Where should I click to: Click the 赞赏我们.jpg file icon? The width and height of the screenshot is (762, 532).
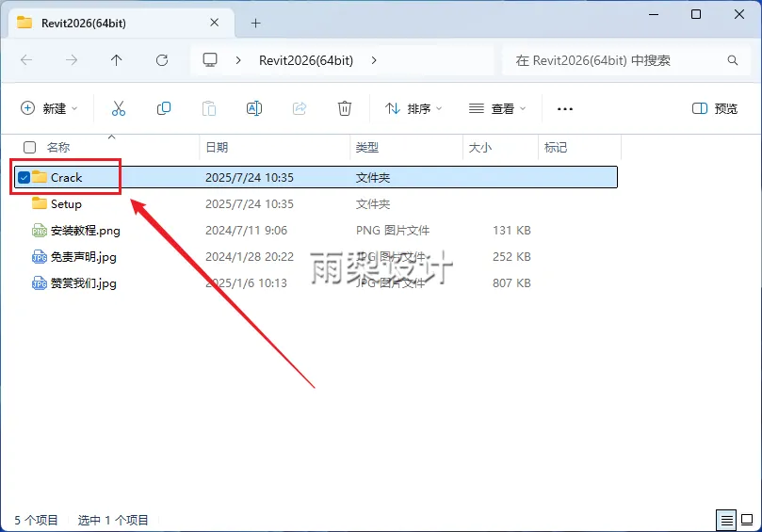coord(40,282)
